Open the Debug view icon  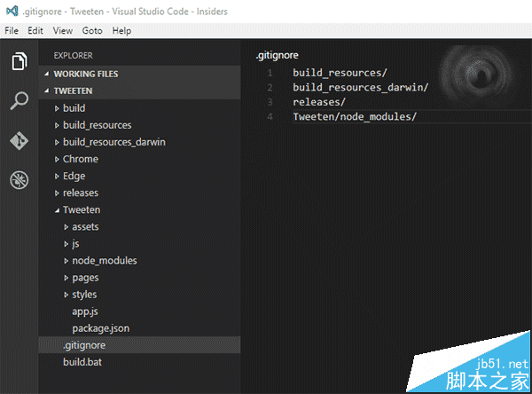(19, 180)
